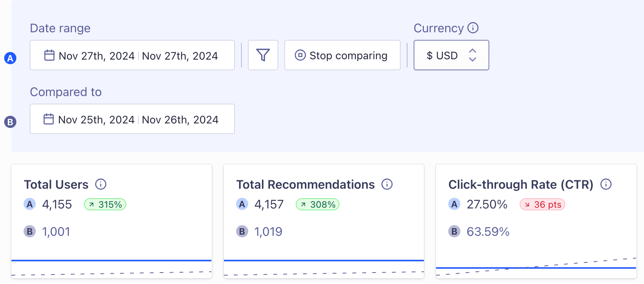Click the stop-comparing target icon
644x284 pixels.
pos(300,55)
